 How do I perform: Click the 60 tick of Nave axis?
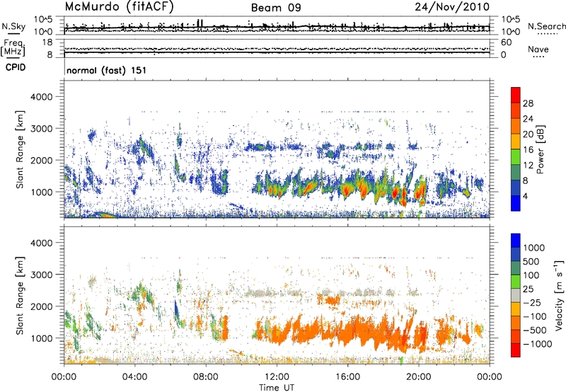point(507,42)
